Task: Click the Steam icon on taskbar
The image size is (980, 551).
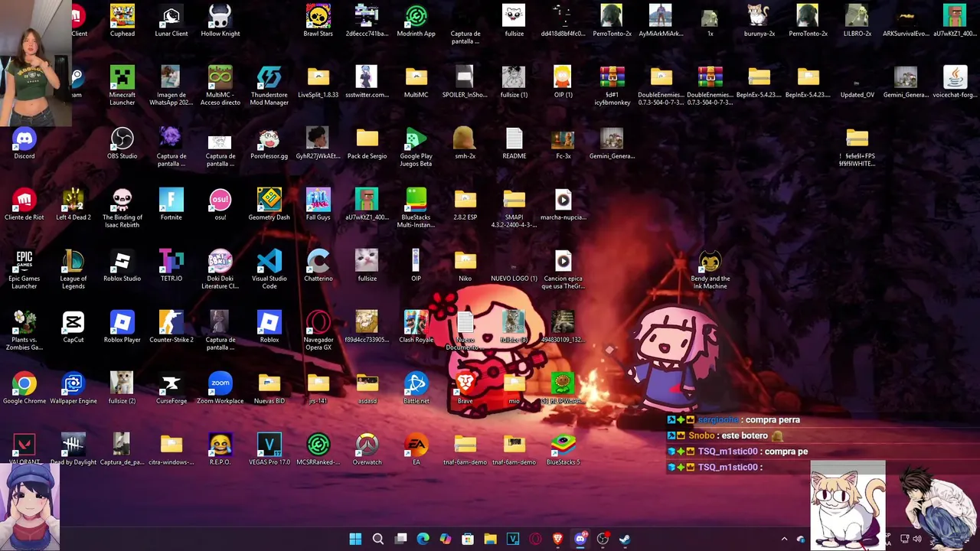Action: click(625, 539)
